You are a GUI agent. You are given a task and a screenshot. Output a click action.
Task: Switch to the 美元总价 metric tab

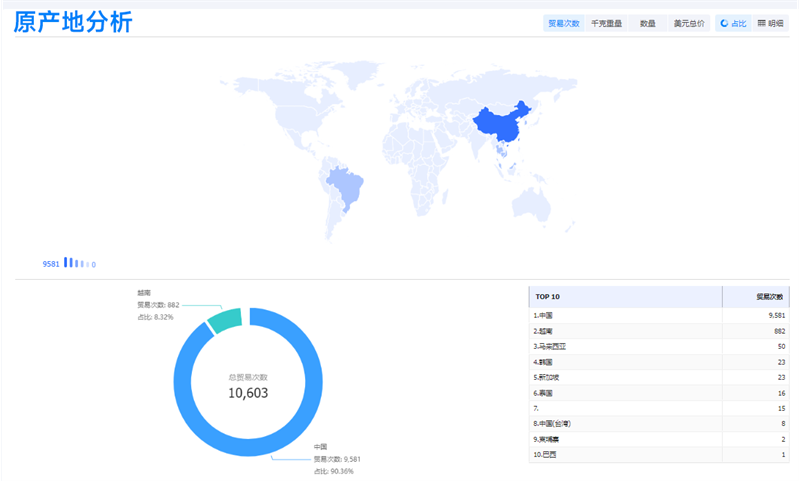[x=688, y=23]
